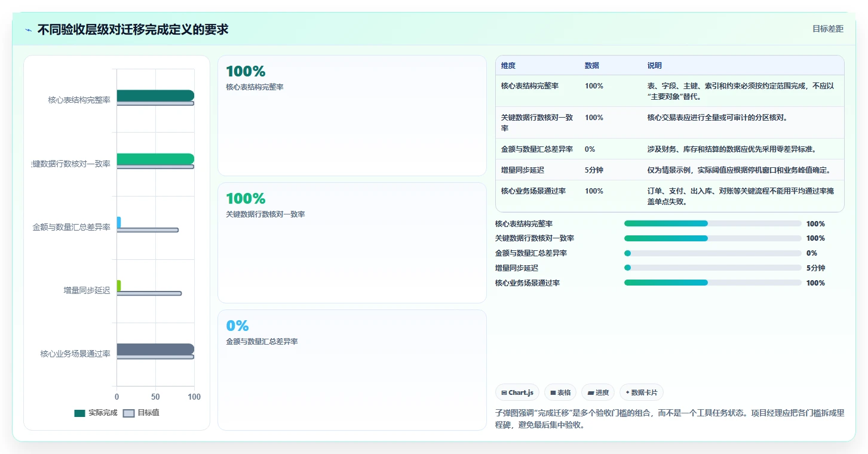The height and width of the screenshot is (454, 868).
Task: Click the 核心表结构完整率 100% data card
Action: coord(352,116)
